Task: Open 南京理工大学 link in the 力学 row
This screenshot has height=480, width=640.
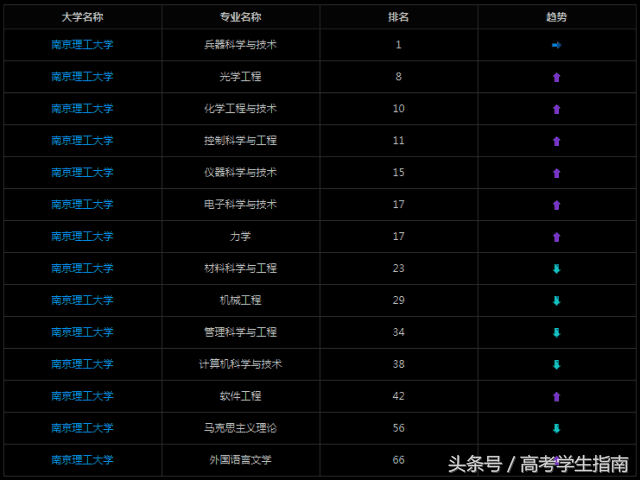Action: (82, 236)
